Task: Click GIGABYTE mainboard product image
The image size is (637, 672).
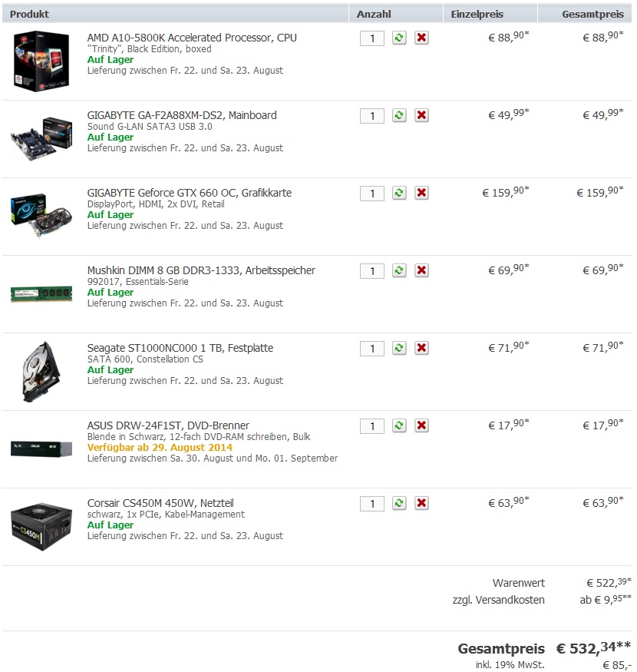Action: point(41,138)
